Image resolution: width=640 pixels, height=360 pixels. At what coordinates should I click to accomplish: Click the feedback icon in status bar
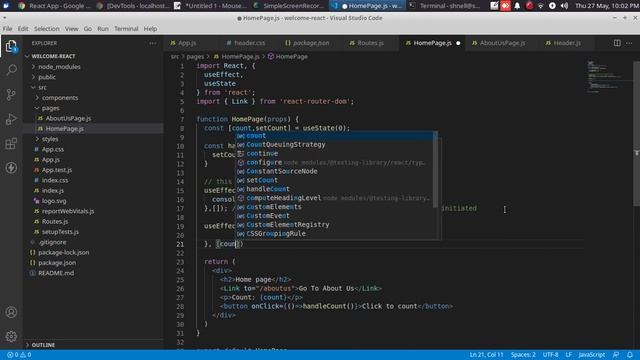(616, 355)
